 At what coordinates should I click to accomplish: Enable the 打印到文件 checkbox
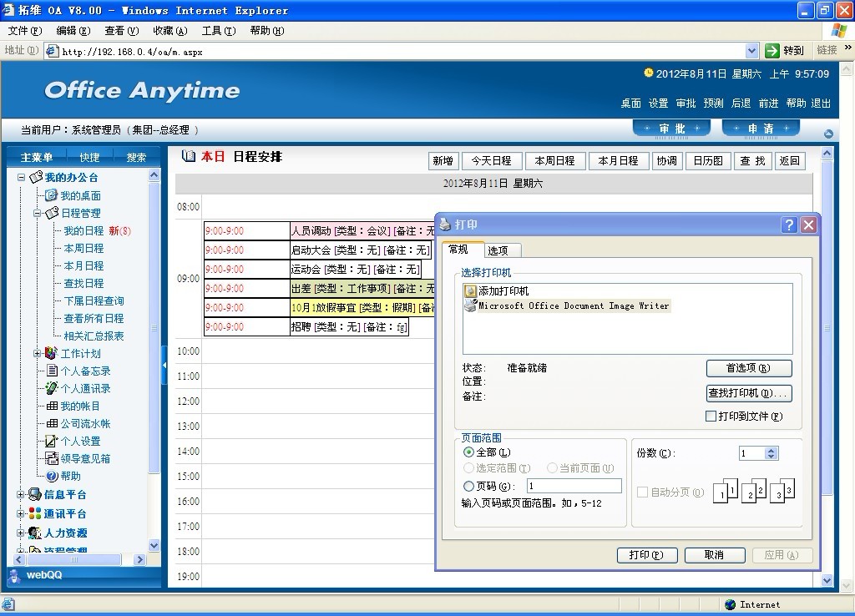coord(711,417)
